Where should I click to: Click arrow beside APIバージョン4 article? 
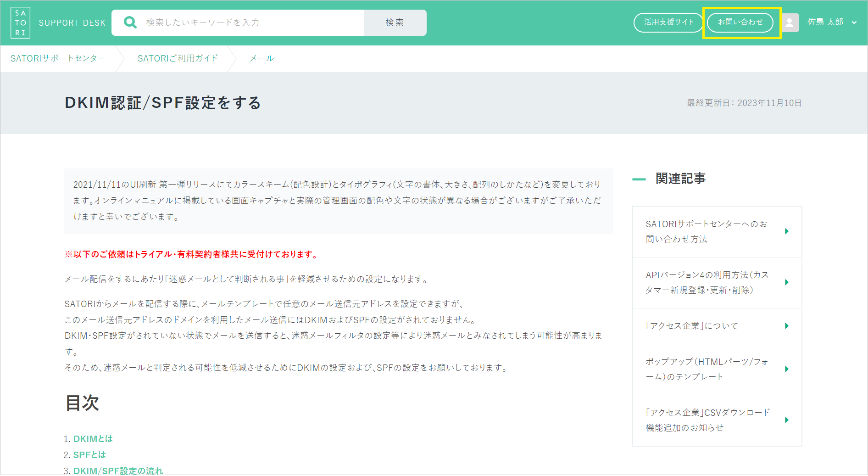tap(787, 282)
